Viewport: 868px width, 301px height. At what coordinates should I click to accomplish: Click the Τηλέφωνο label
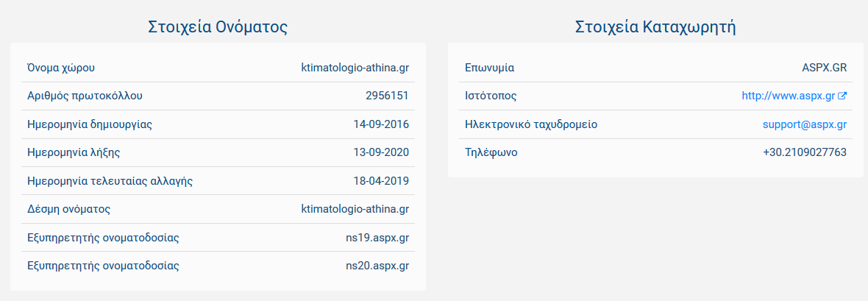point(491,152)
